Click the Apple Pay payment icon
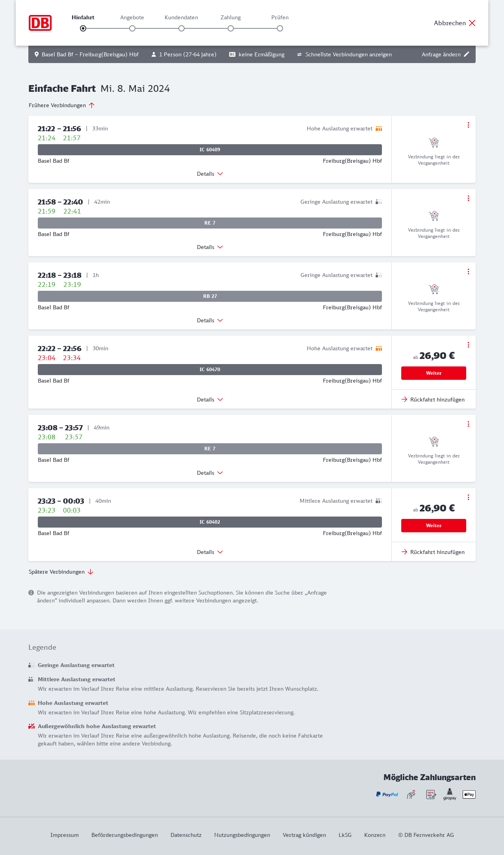 point(469,794)
